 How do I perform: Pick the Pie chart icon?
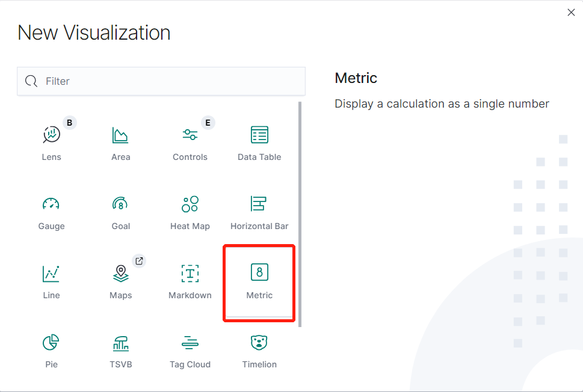coord(51,342)
